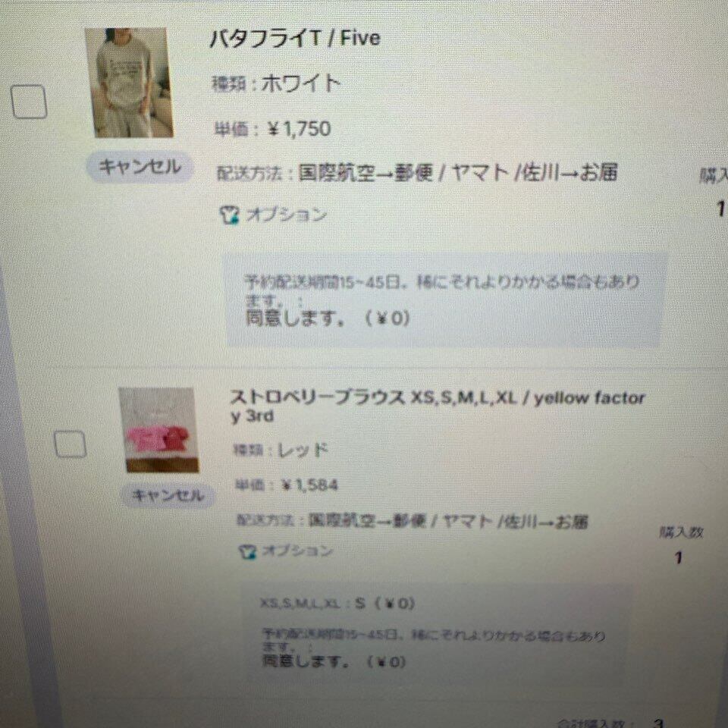Click the レッド variant label
Viewport: 728px width, 728px height.
point(303,450)
